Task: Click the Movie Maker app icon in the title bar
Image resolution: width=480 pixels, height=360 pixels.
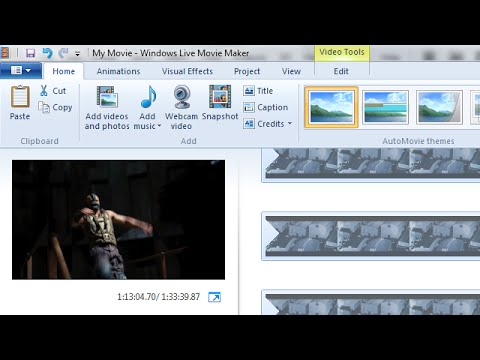Action: 4,53
